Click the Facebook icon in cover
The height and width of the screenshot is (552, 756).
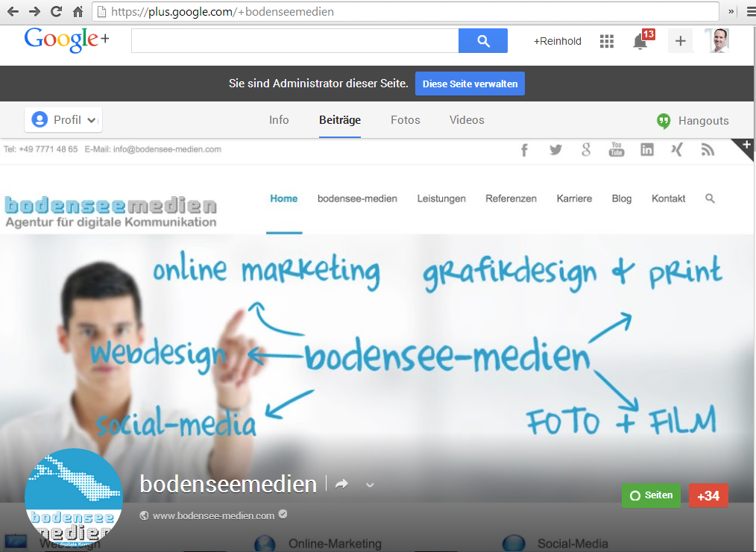[525, 150]
